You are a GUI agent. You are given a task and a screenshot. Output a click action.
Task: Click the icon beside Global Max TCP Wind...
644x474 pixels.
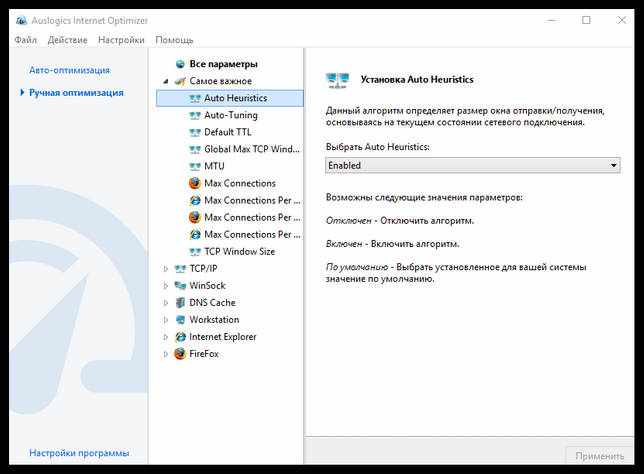[195, 150]
